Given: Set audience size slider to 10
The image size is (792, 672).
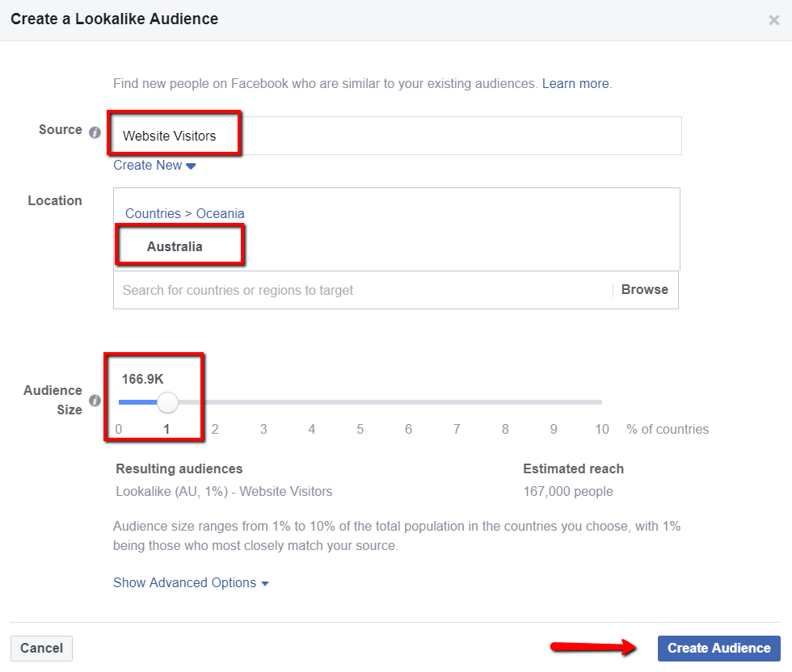Looking at the screenshot, I should coord(601,401).
